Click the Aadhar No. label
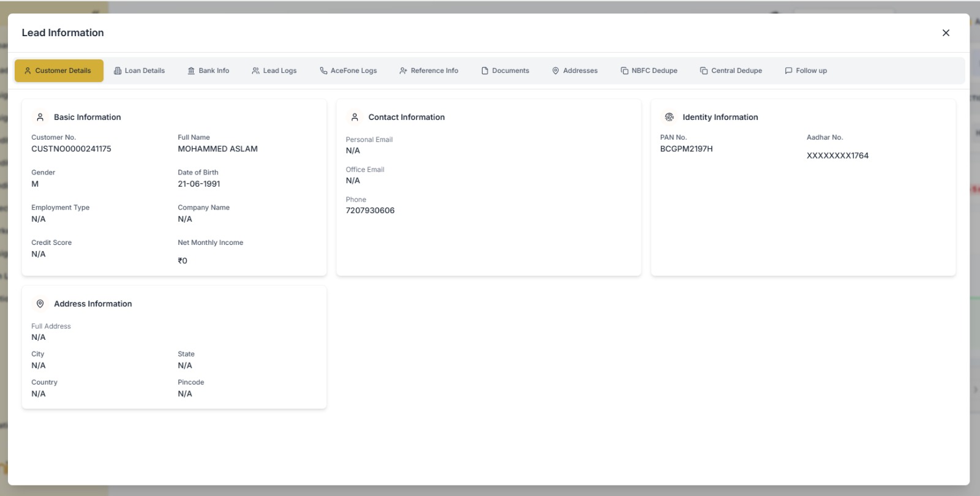The image size is (980, 496). (x=824, y=138)
